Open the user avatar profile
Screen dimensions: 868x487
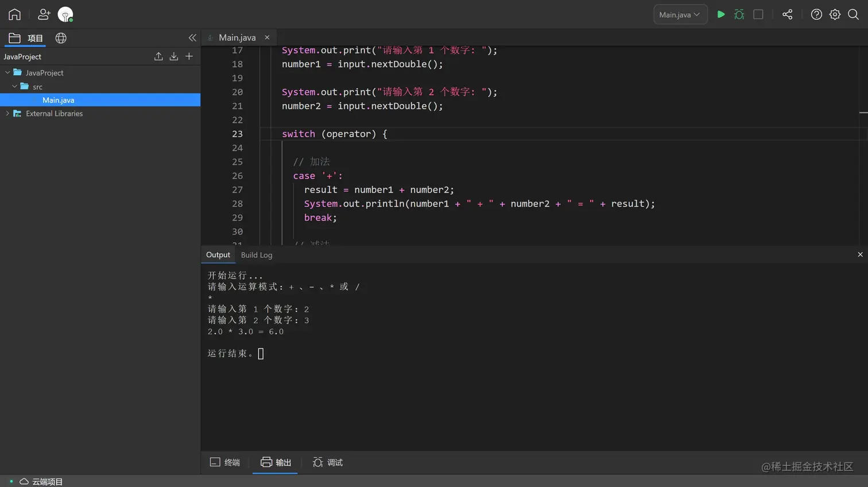(65, 14)
